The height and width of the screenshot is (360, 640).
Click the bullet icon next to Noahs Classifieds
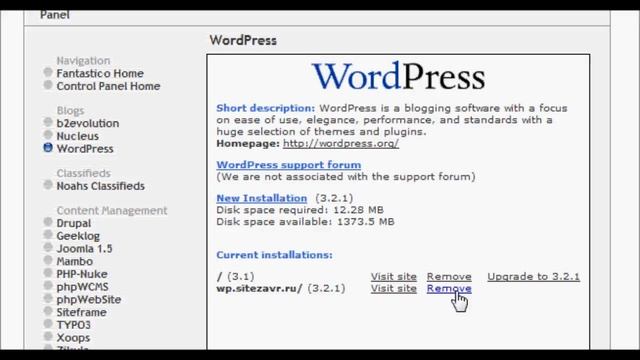coord(48,185)
